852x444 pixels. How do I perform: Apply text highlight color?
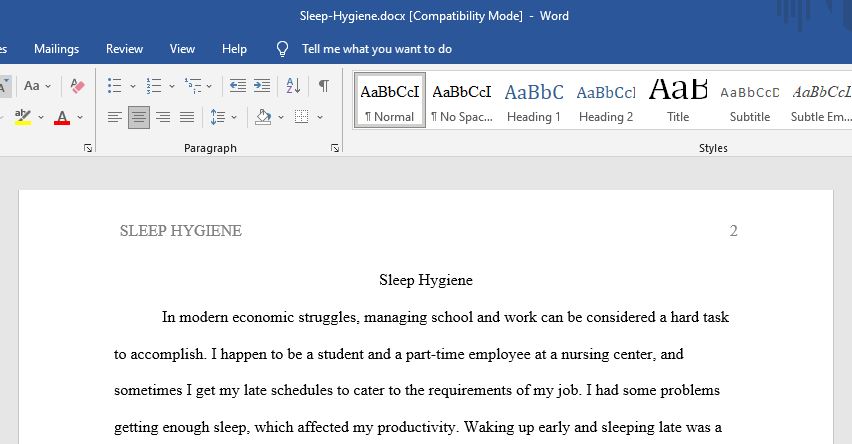pyautogui.click(x=23, y=117)
